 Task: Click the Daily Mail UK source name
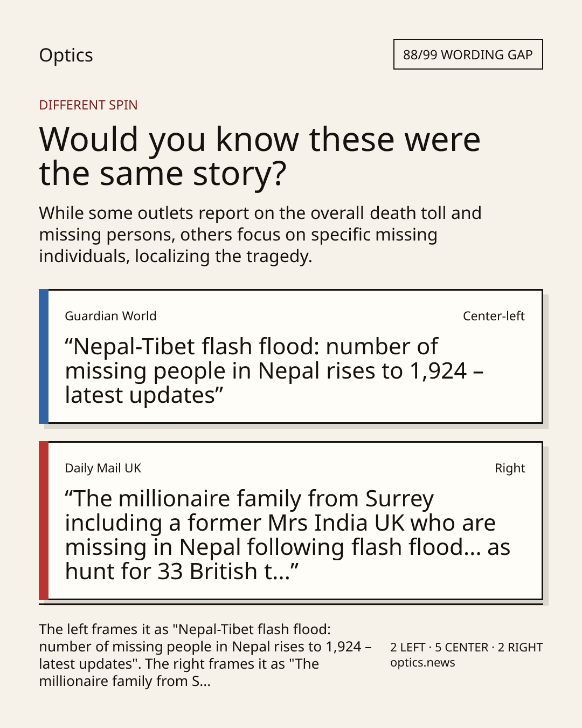(x=103, y=468)
